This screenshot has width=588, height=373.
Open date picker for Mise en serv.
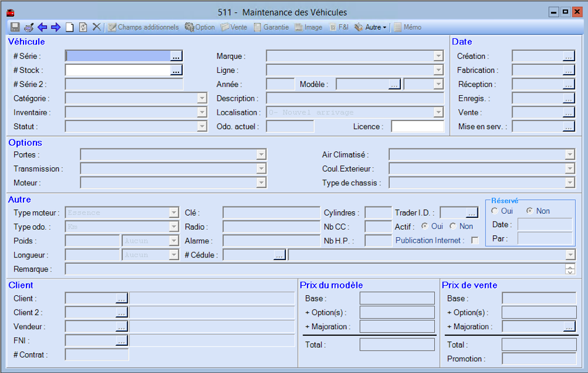[x=568, y=127]
